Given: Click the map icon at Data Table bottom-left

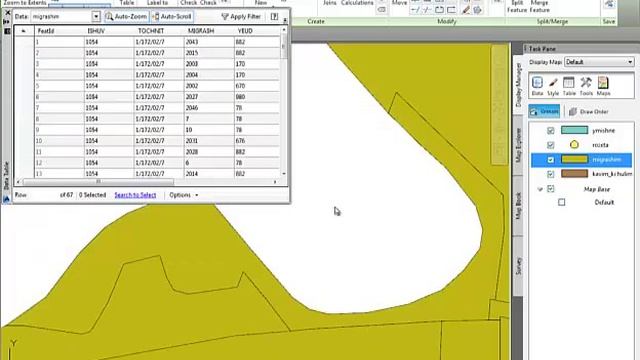Looking at the screenshot, I should 7,199.
